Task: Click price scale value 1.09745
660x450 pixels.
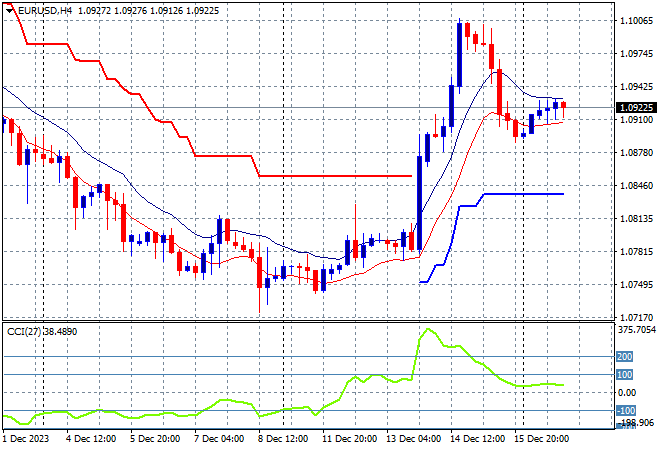Action: pos(637,53)
